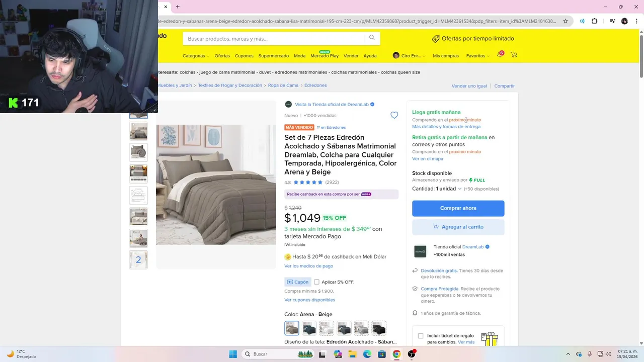
Task: Click the (2922) reviews count
Action: tap(332, 183)
